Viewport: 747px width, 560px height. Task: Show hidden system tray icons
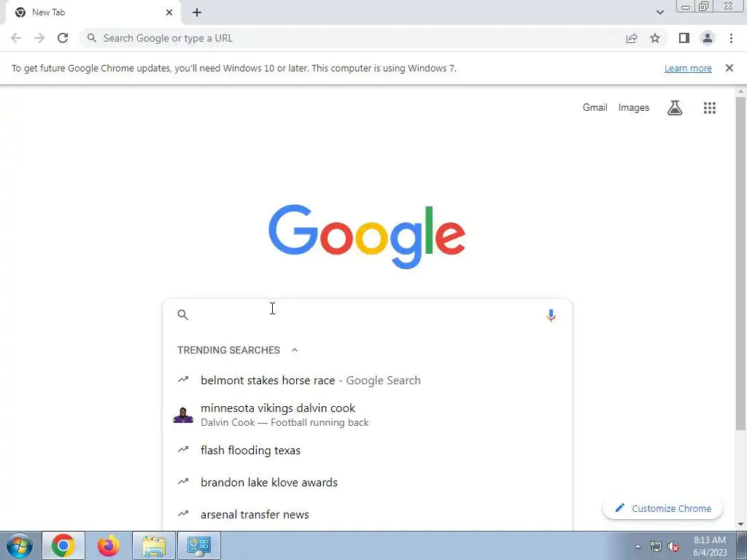coord(638,546)
